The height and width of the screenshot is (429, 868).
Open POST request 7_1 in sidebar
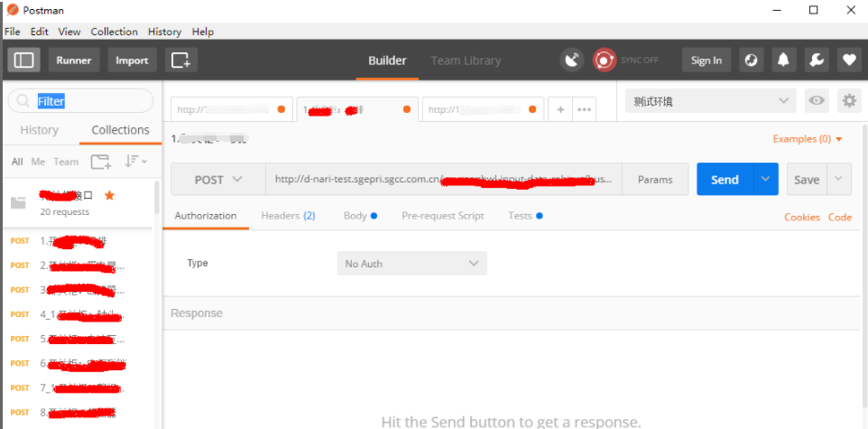click(x=78, y=388)
